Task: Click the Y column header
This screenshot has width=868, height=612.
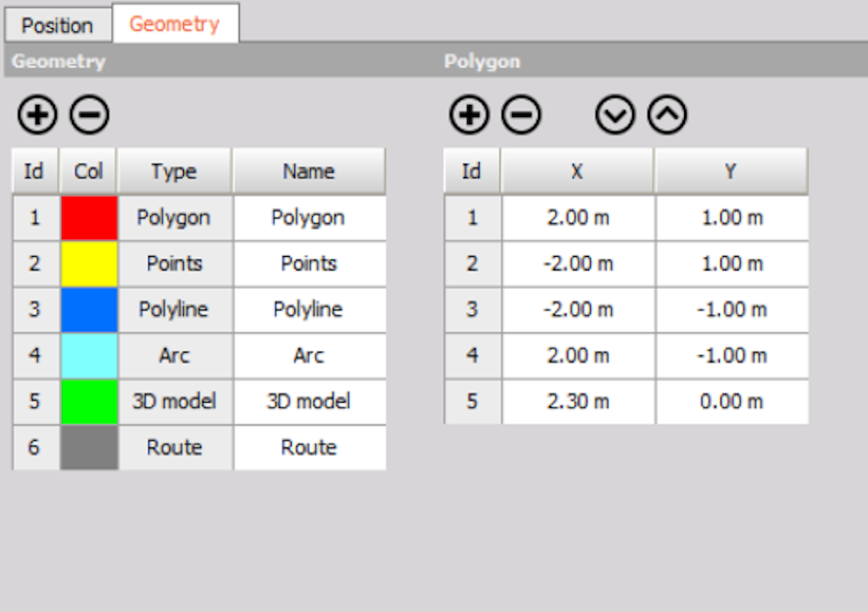Action: [732, 171]
